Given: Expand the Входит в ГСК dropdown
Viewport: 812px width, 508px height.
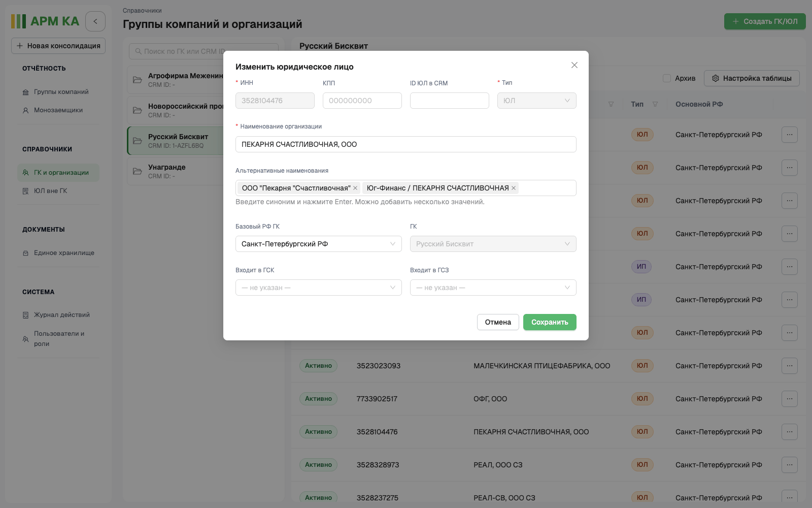Looking at the screenshot, I should coord(319,288).
